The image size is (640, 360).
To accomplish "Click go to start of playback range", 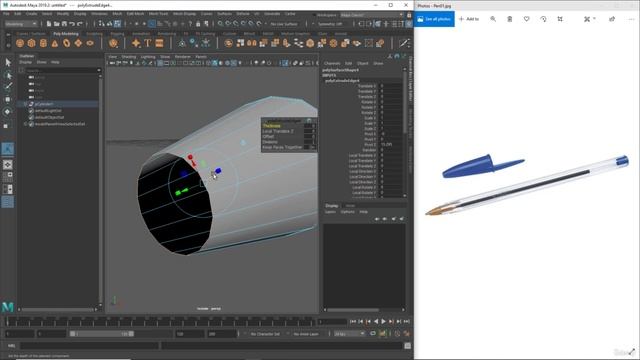I will 353,322.
